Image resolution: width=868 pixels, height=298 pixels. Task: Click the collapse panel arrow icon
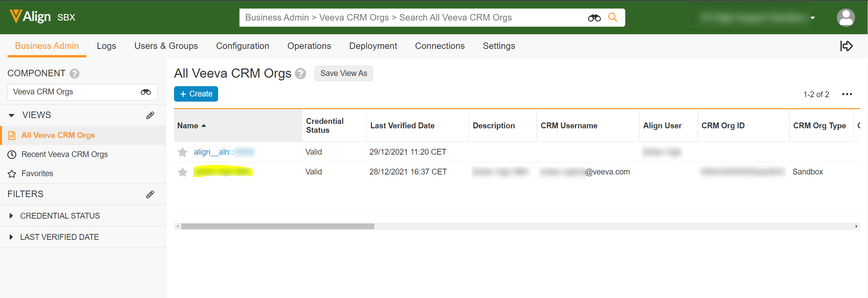[846, 46]
